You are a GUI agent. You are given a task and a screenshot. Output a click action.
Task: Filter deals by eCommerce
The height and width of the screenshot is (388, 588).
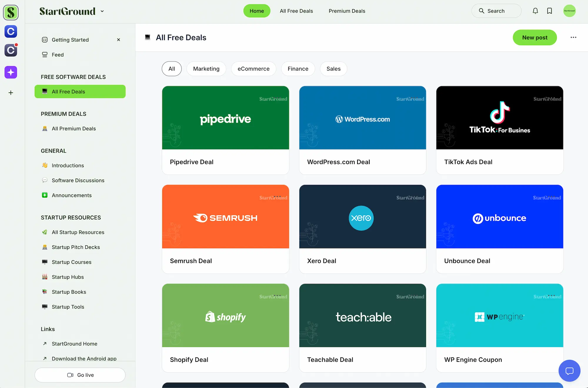(253, 69)
